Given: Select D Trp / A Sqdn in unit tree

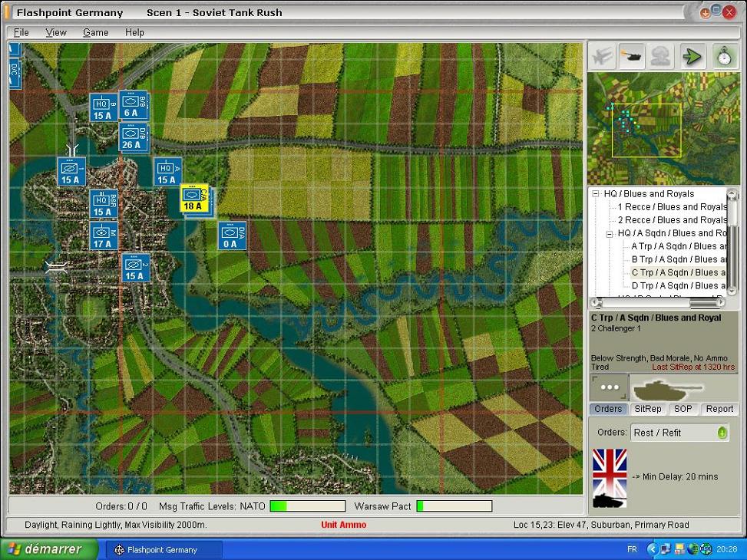Looking at the screenshot, I should pos(679,285).
